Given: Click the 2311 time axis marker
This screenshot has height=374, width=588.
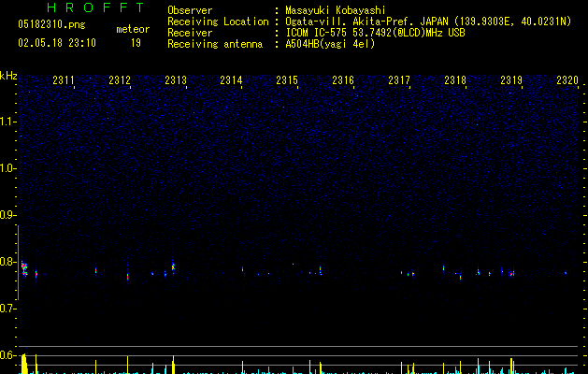Looking at the screenshot, I should 64,80.
